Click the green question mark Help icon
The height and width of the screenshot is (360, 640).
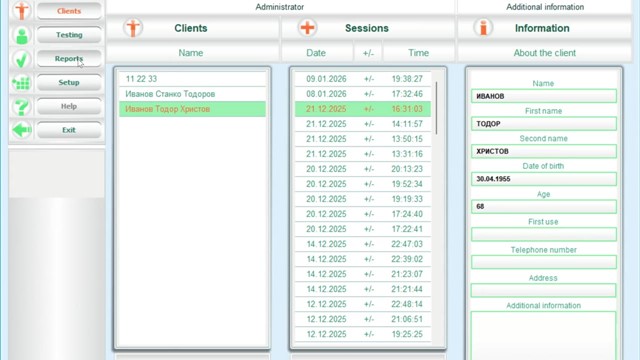pyautogui.click(x=22, y=107)
